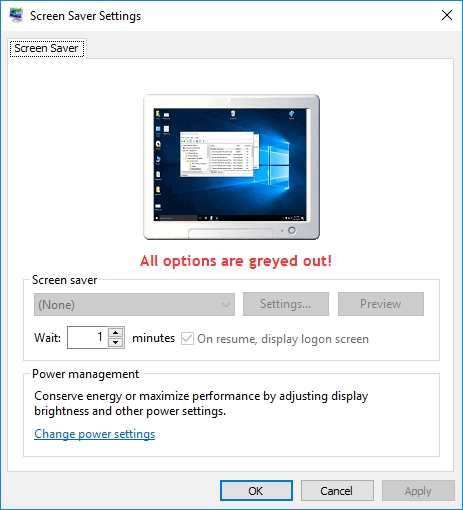
Task: Click the power button on the preview monitor
Action: pyautogui.click(x=292, y=230)
